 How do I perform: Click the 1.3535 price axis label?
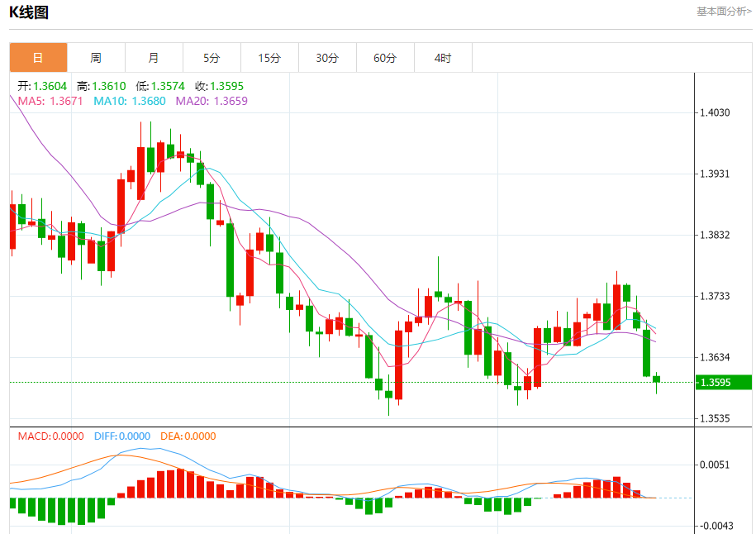[x=715, y=418]
